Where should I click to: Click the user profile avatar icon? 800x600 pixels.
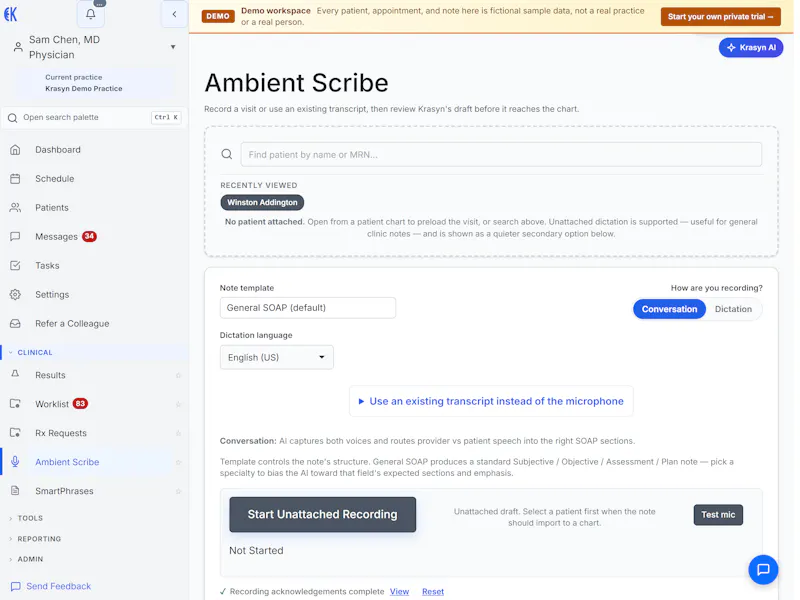click(x=18, y=47)
